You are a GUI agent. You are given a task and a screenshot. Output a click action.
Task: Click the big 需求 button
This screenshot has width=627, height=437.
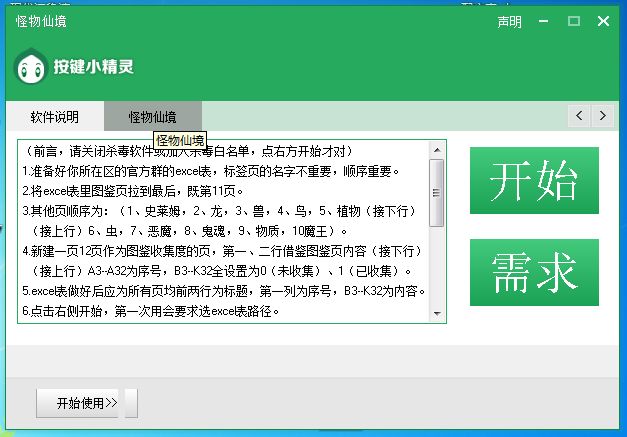[534, 272]
